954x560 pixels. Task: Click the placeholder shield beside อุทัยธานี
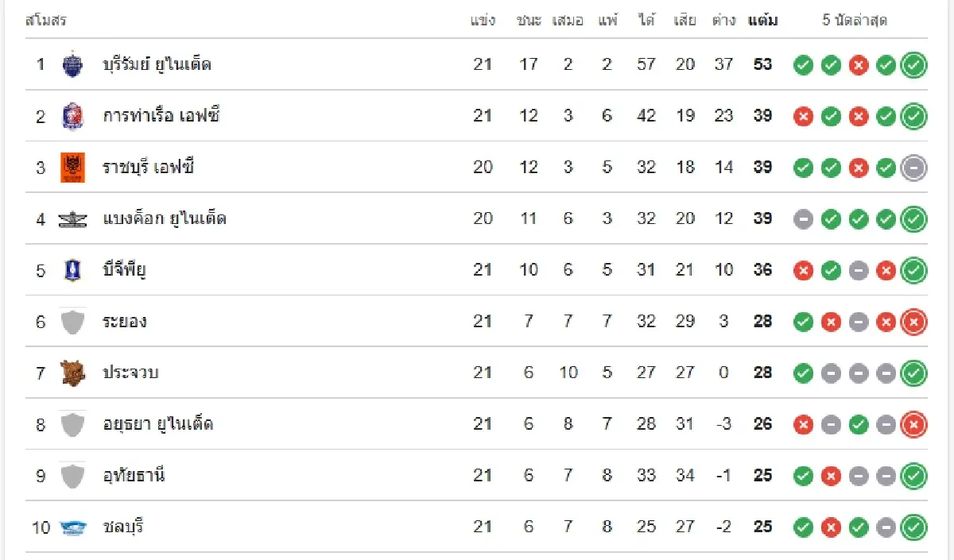[x=72, y=476]
